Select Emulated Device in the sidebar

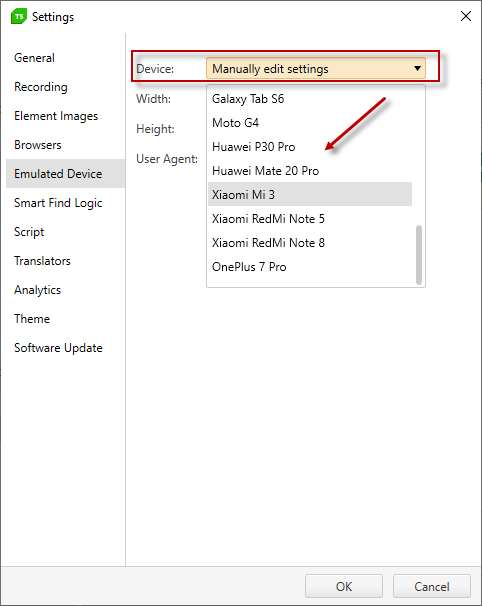pos(65,174)
